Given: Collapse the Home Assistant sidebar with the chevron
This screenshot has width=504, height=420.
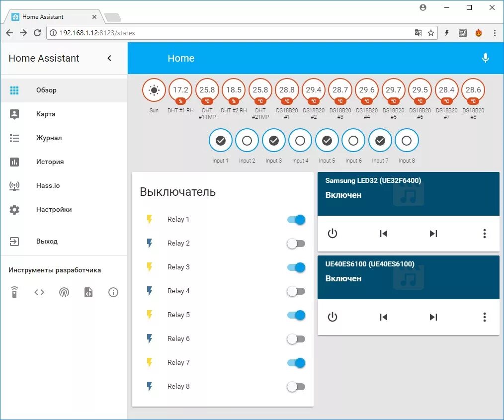Looking at the screenshot, I should (x=109, y=58).
